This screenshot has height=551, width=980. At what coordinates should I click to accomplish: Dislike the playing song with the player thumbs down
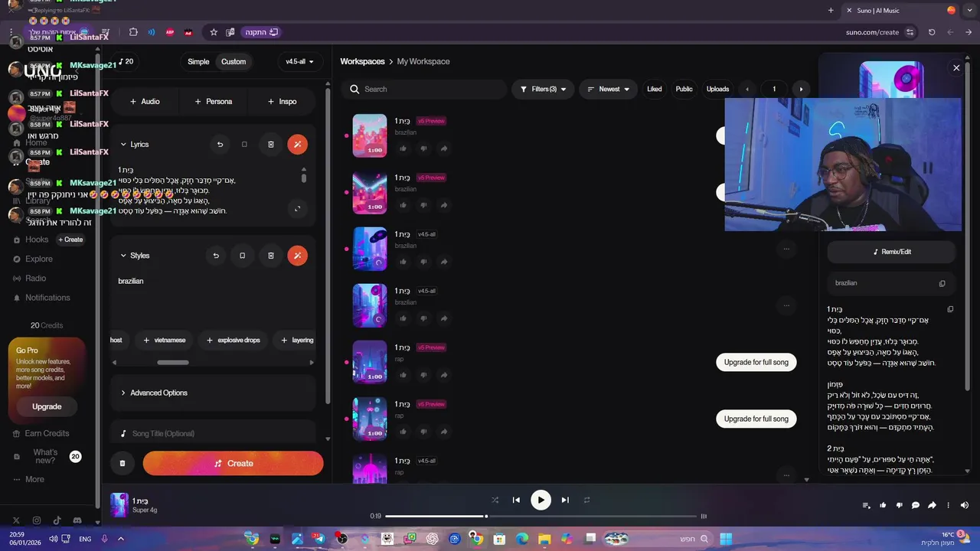click(899, 505)
